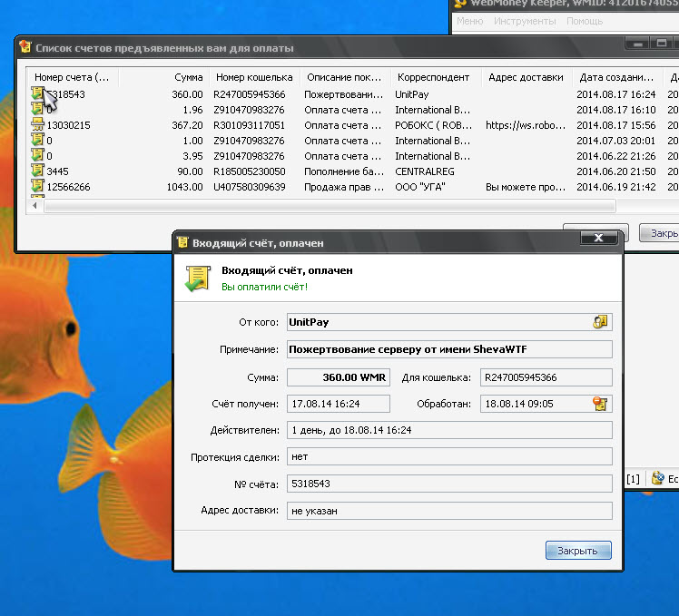The width and height of the screenshot is (679, 616).
Task: Click the Обработан field 18.08.14 09:05
Action: coord(546,404)
